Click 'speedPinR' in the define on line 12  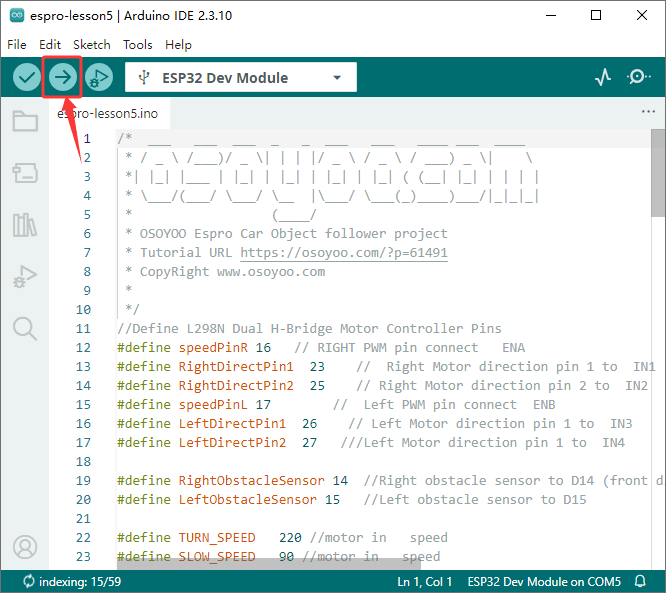213,348
